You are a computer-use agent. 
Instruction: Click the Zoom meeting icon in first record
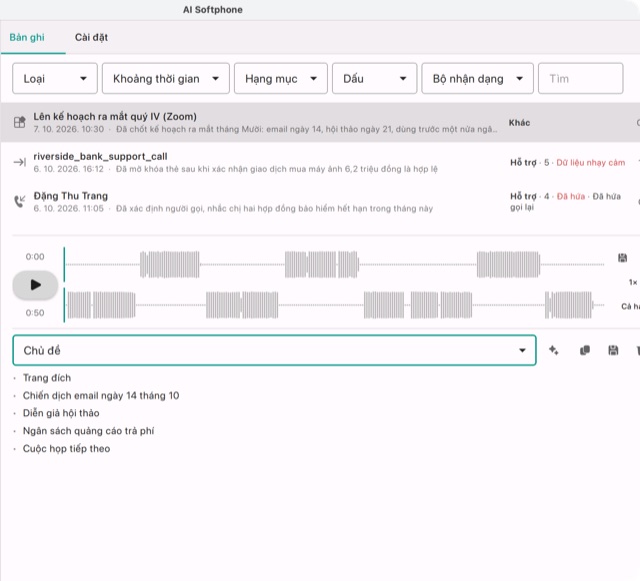coord(20,122)
